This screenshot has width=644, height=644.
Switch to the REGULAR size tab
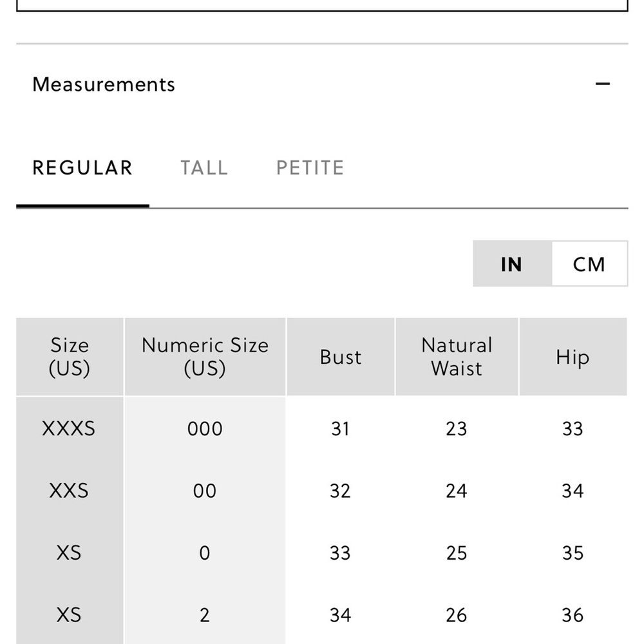(x=82, y=168)
